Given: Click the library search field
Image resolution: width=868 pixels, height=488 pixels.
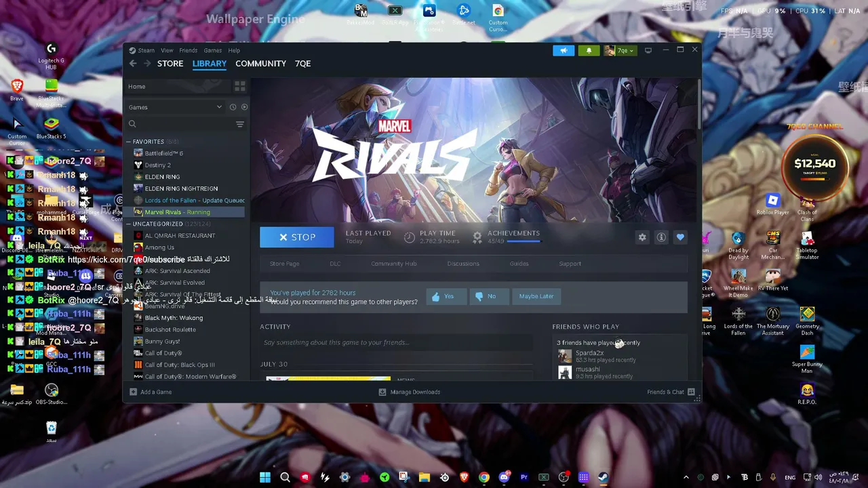Looking at the screenshot, I should coord(180,124).
